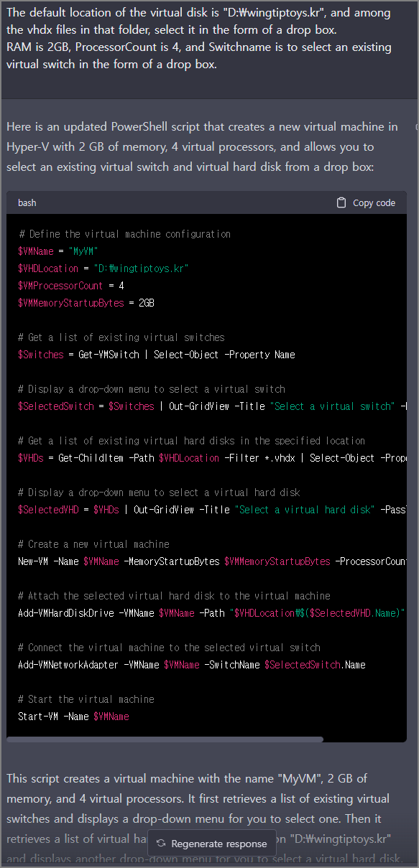419x868 pixels.
Task: Click the comment about listing existing virtual hard disks
Action: coord(192,441)
